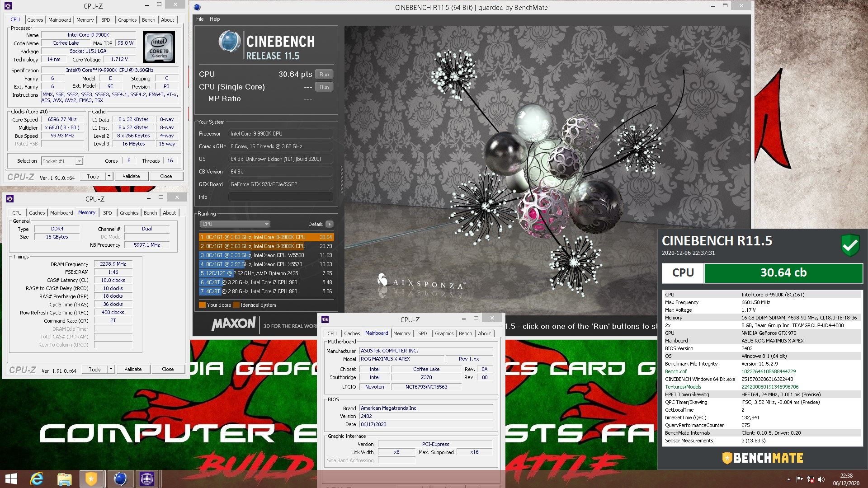868x488 pixels.
Task: Show hidden tray icons arrow
Action: (788, 479)
